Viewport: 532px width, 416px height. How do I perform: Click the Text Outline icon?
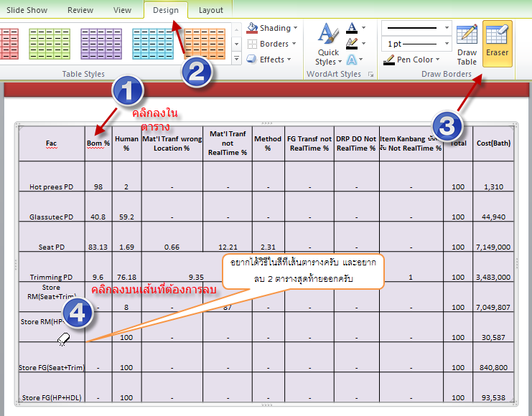point(352,44)
